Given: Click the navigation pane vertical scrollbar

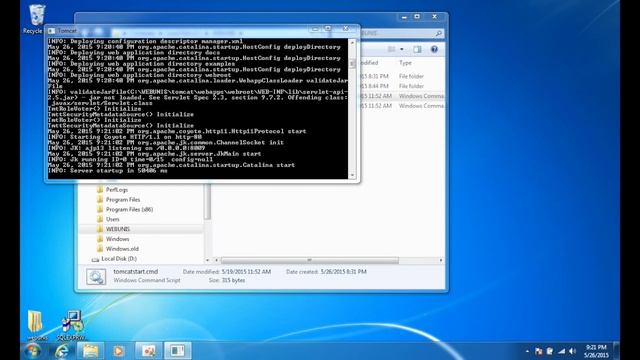Looking at the screenshot, I should click(207, 202).
